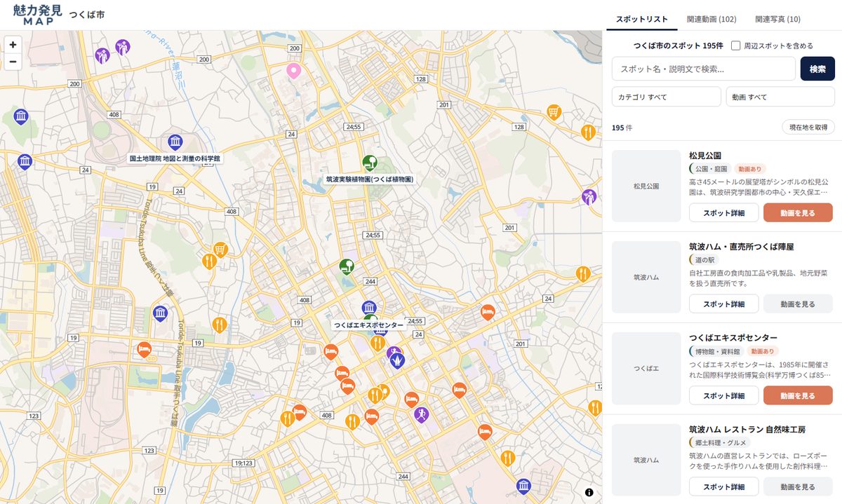The height and width of the screenshot is (504, 842).
Task: Open the カテゴリ すべて dropdown
Action: point(667,97)
